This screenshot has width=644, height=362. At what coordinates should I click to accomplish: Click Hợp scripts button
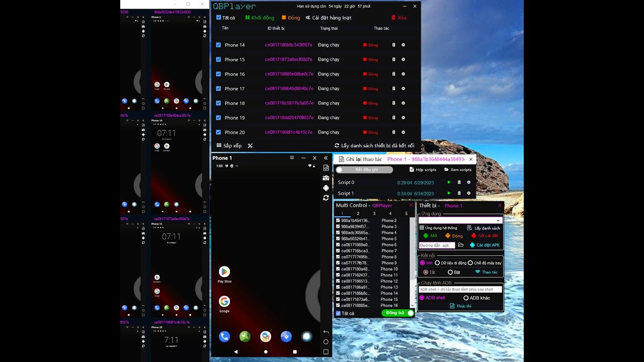(x=423, y=170)
